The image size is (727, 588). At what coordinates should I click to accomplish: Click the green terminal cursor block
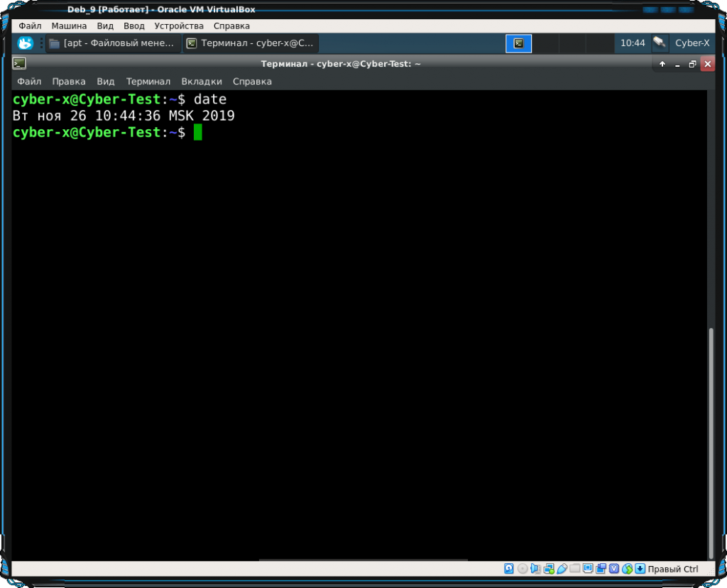click(x=198, y=132)
